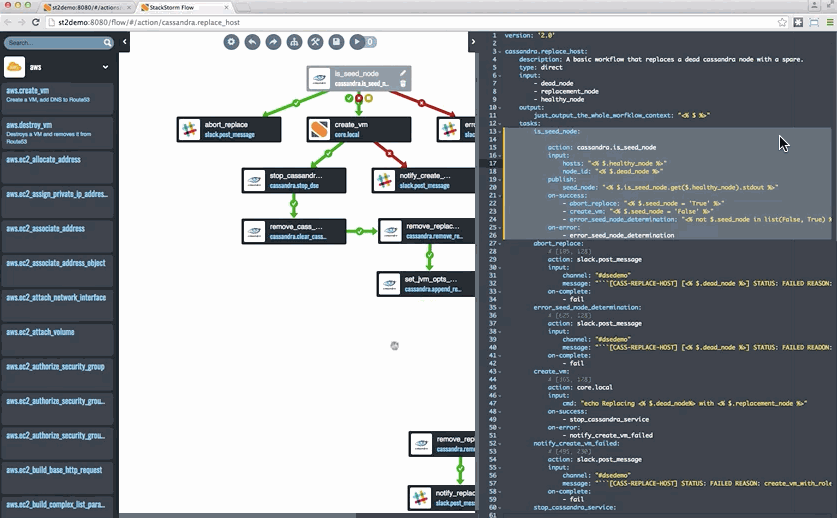Pick yellow complete transition handle under is_seed_node
The image size is (837, 518).
pos(369,98)
